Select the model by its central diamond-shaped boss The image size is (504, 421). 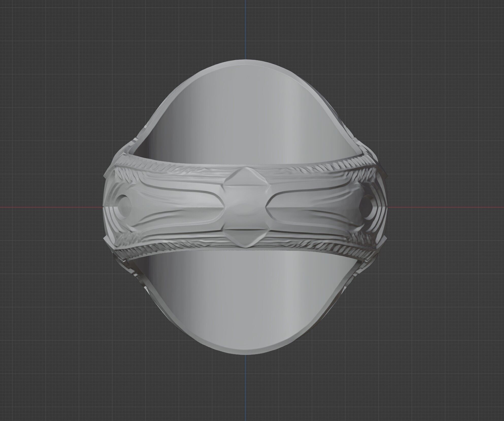(246, 207)
